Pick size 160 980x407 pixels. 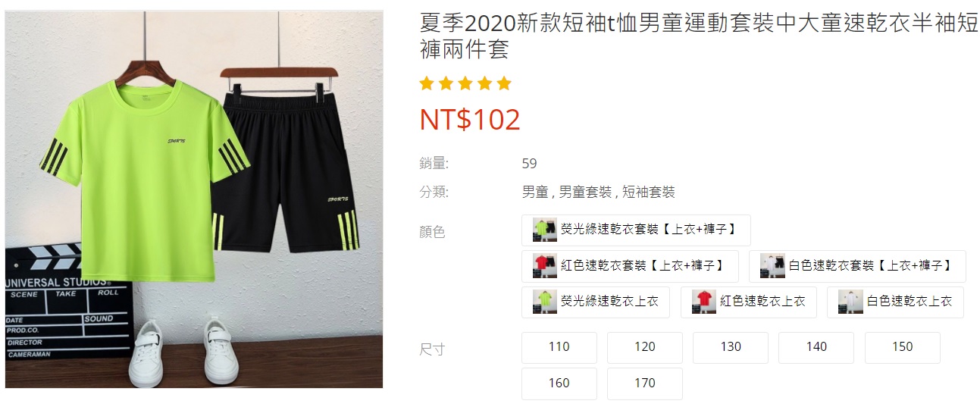559,384
